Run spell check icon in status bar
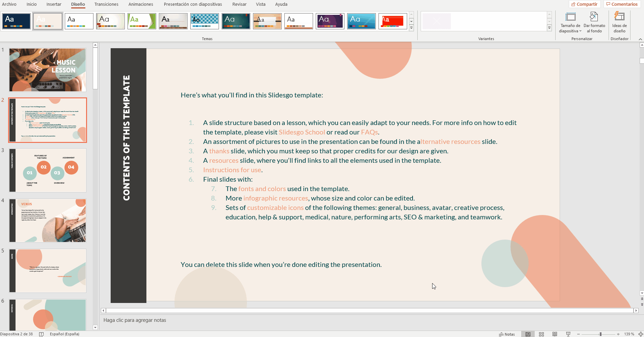Viewport: 644px width, 337px height. point(41,334)
